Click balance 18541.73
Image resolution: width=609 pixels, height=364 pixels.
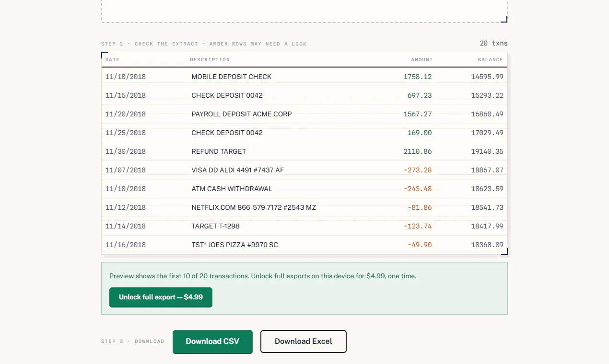click(487, 207)
